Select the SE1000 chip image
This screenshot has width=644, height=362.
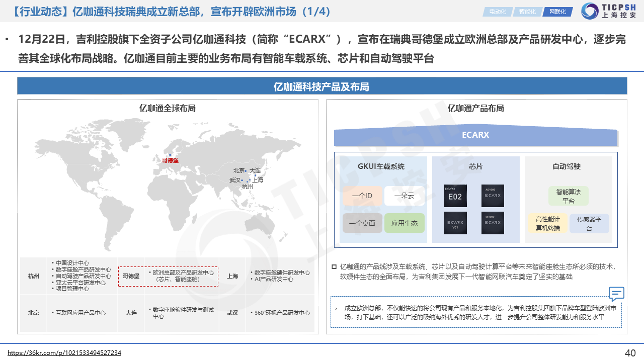(493, 223)
